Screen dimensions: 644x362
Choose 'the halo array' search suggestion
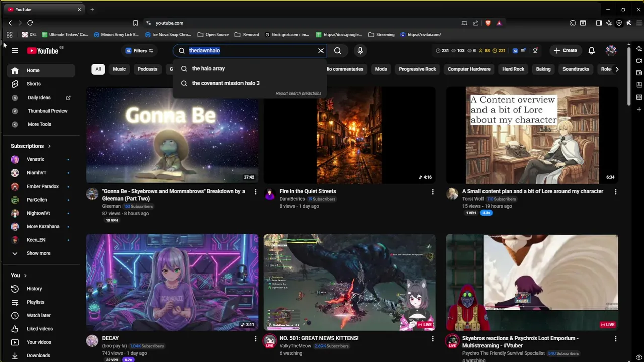(x=250, y=69)
